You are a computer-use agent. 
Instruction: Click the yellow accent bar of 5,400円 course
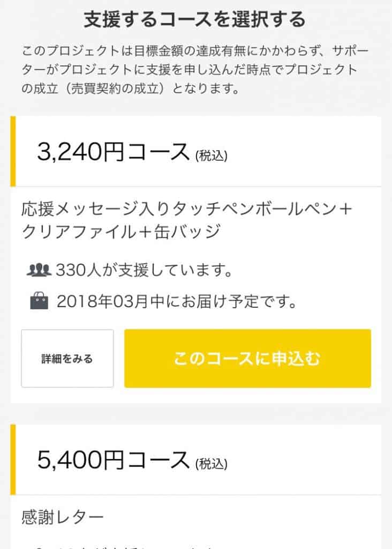click(13, 459)
